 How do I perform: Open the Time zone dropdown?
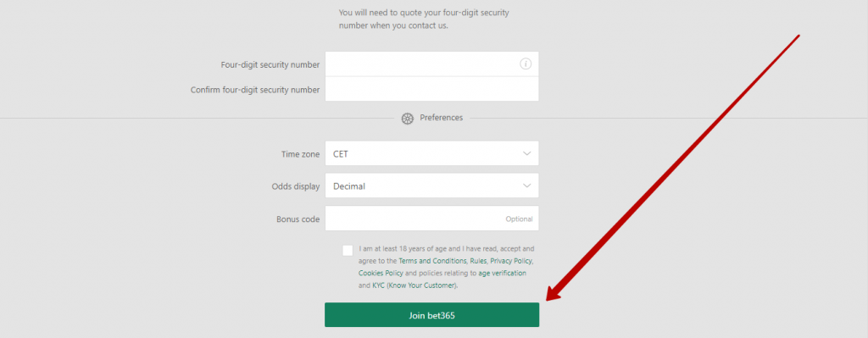[431, 153]
